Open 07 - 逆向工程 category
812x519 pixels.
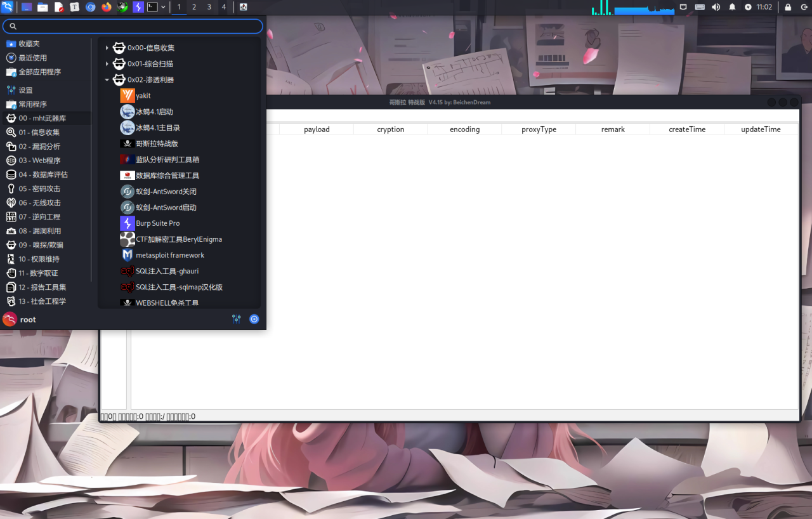(x=47, y=217)
